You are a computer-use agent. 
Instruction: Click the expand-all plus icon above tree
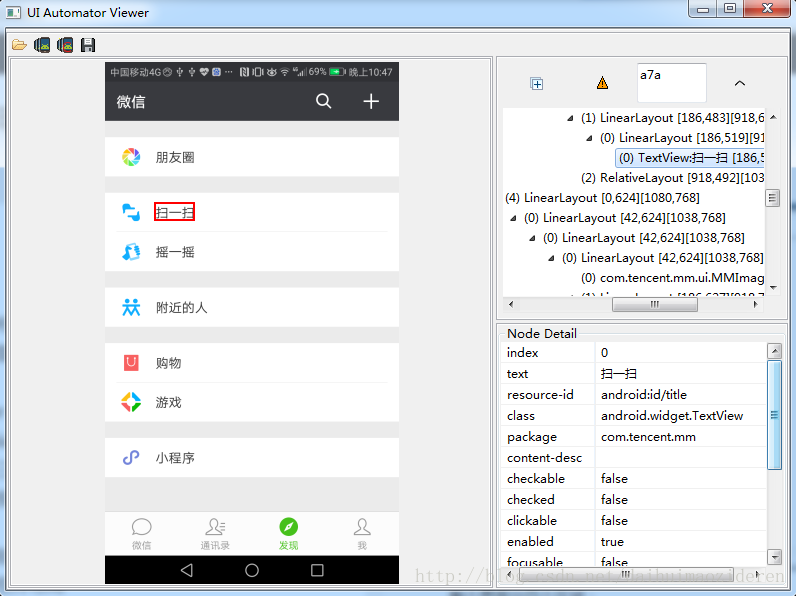pos(537,84)
